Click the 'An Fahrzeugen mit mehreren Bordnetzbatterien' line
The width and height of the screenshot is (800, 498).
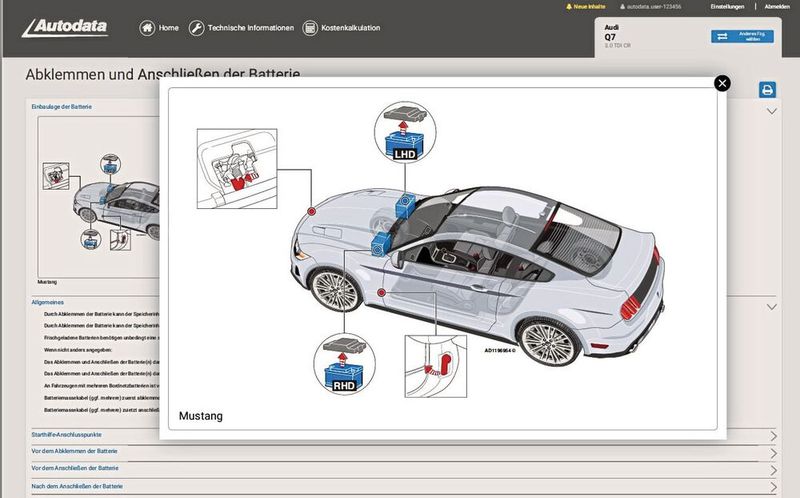pos(102,386)
